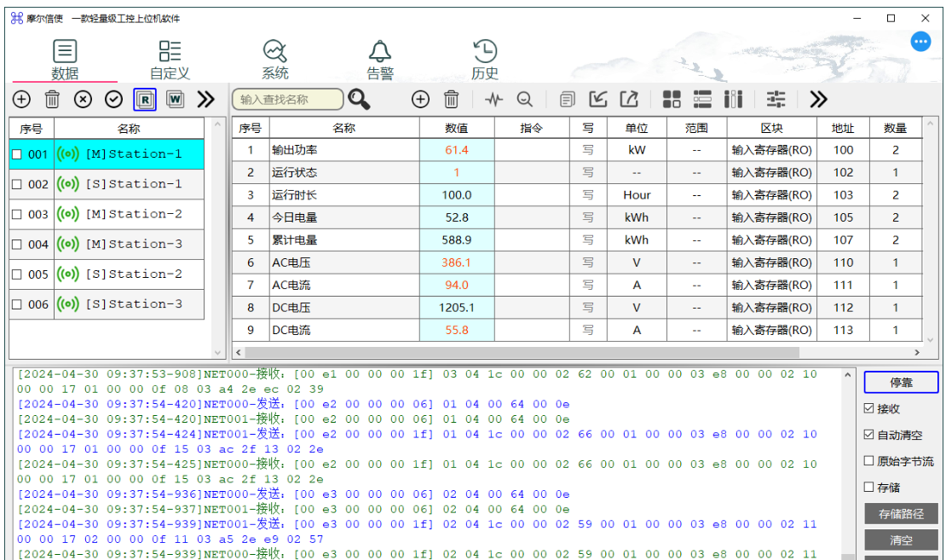Click the log pane scroll-up arrow
The width and height of the screenshot is (946, 560).
848,375
